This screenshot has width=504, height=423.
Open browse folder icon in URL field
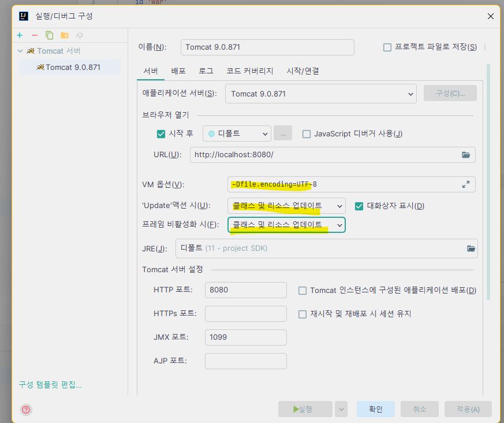466,155
